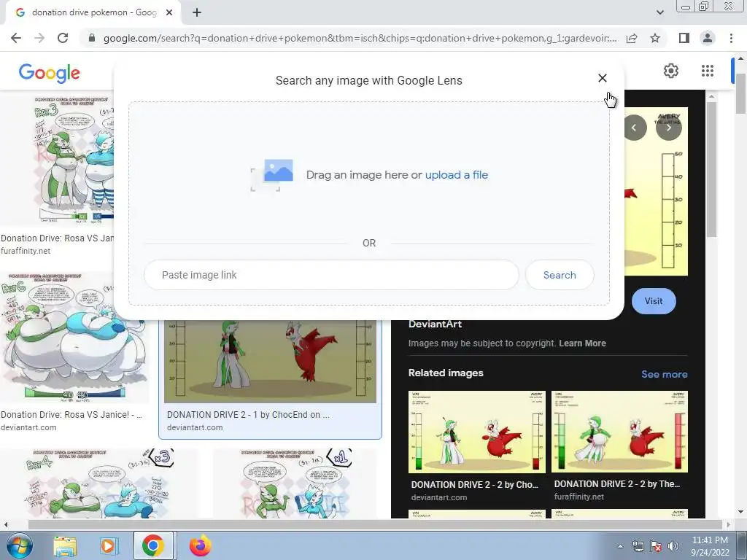Open the x1 comic thumbnail
Viewport: 747px width, 560px height.
[295, 483]
